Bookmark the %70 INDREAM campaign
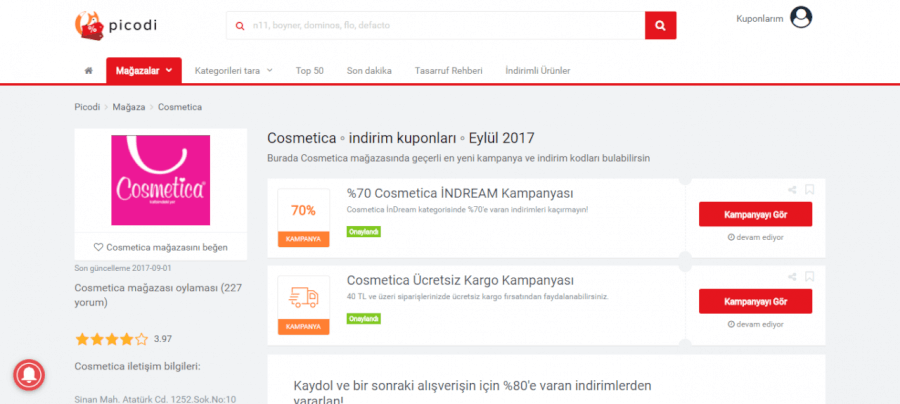This screenshot has height=404, width=900. click(809, 189)
